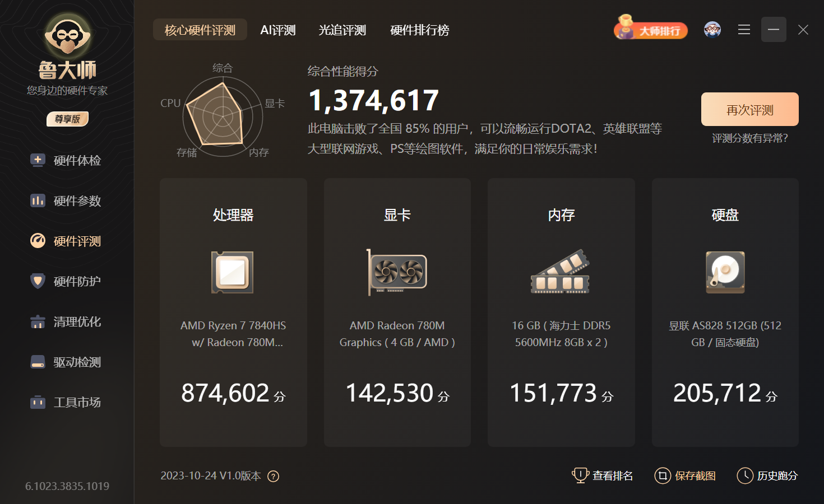Viewport: 824px width, 504px height.
Task: Click the graphics card icon
Action: 397,272
